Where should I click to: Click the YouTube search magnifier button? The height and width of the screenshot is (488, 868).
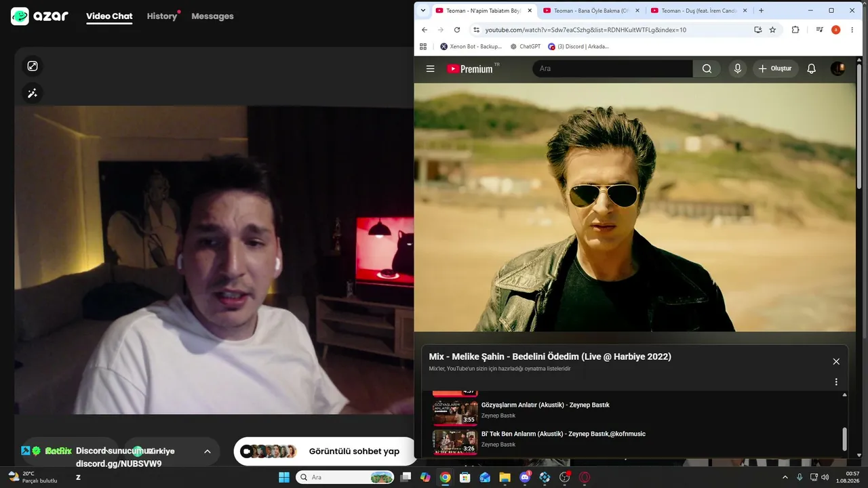[707, 68]
